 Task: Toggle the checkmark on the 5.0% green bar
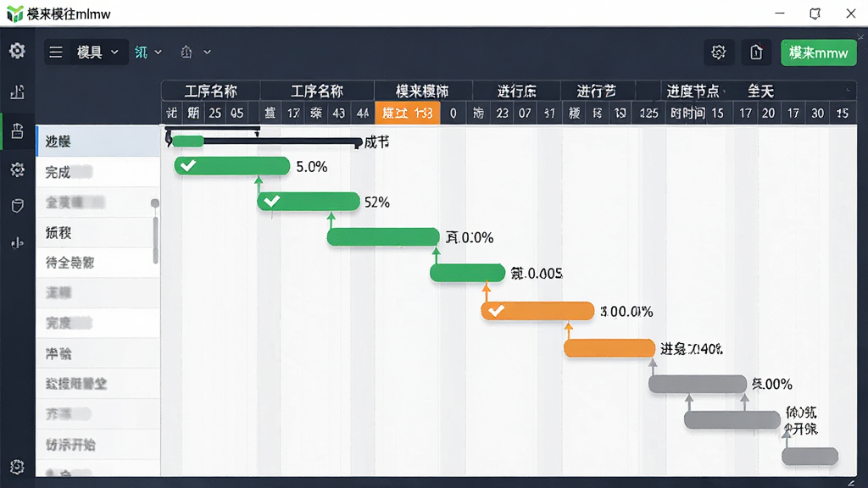[x=188, y=165]
